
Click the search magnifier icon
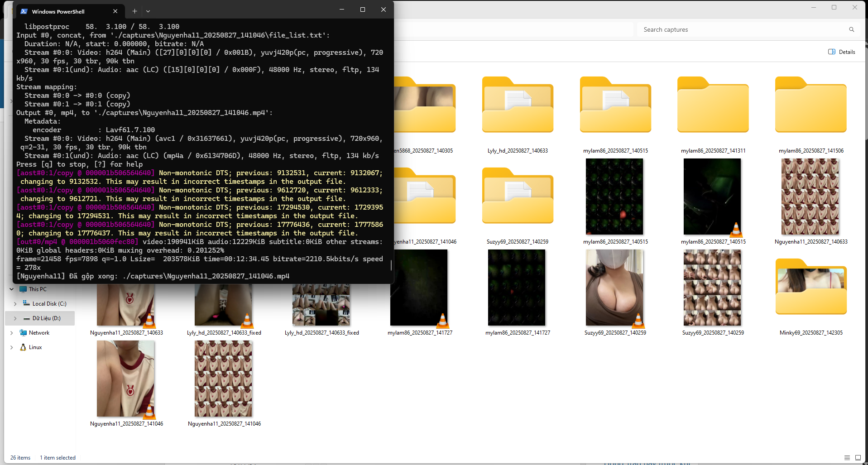[x=851, y=29]
